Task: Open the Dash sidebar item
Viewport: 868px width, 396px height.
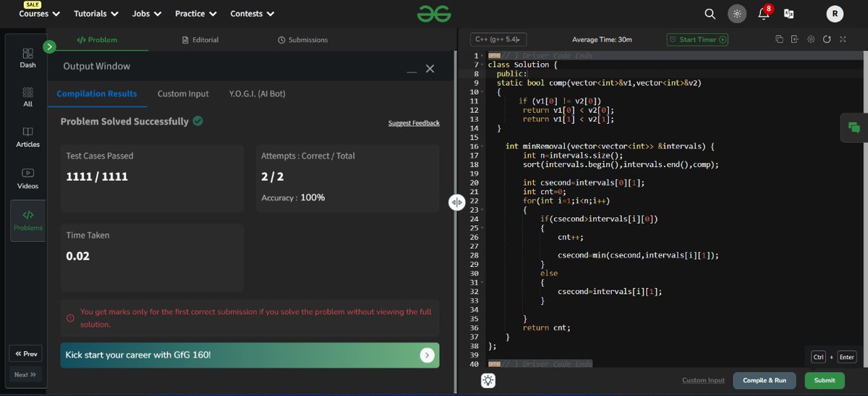Action: tap(27, 58)
